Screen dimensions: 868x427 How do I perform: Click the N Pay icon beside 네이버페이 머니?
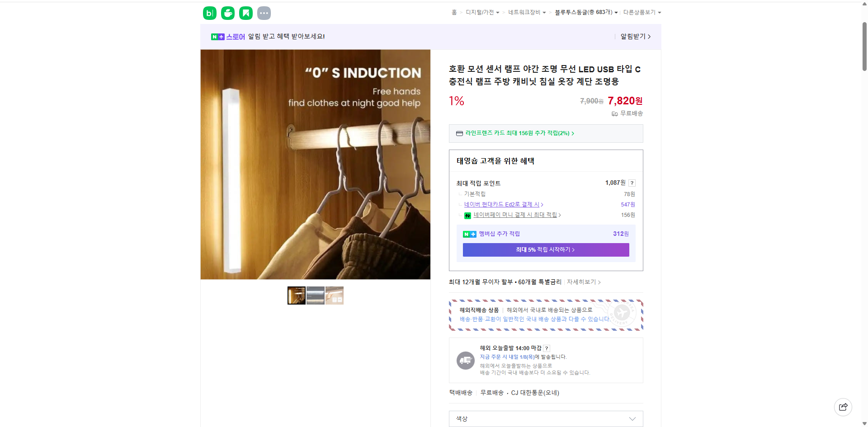(x=467, y=216)
